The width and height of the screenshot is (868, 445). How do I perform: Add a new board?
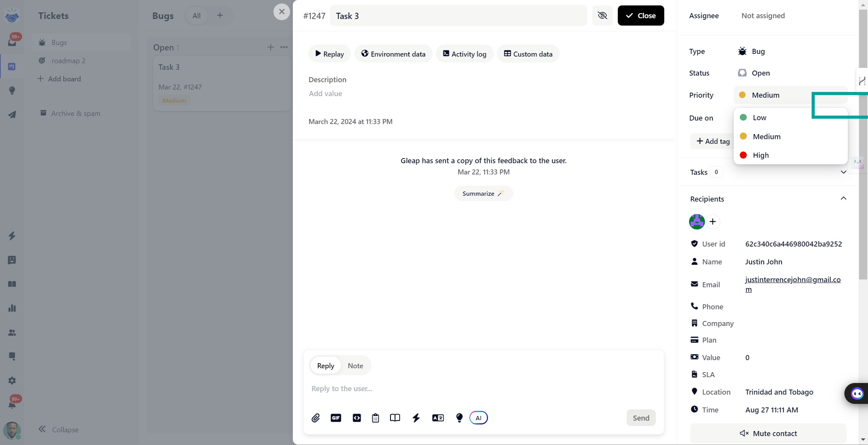pos(59,79)
